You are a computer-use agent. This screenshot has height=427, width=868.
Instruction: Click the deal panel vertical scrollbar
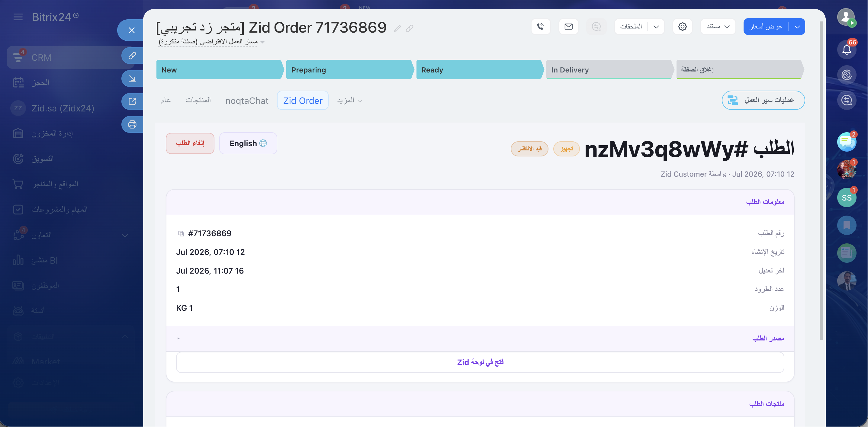pos(821,181)
